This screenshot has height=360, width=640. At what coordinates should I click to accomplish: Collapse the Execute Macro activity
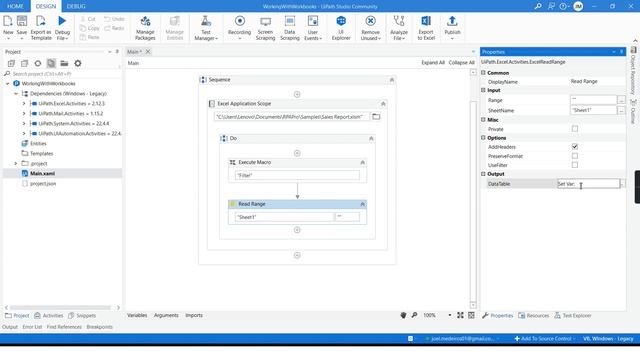(x=362, y=162)
